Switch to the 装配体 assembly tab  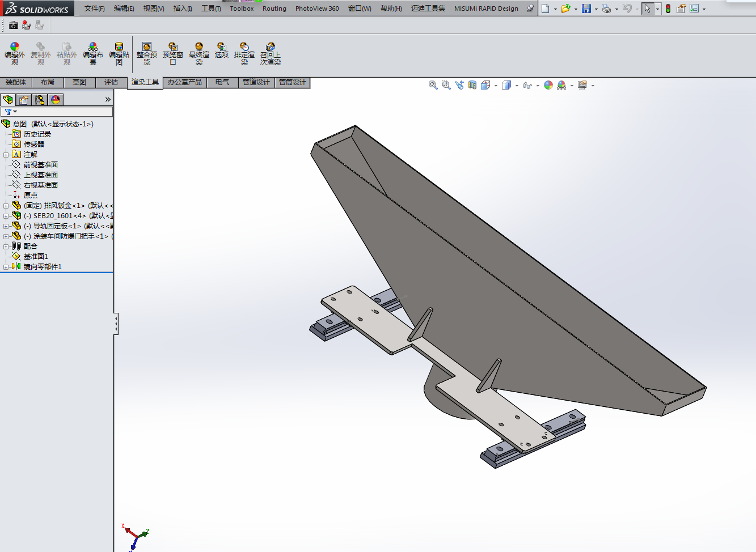[x=16, y=82]
